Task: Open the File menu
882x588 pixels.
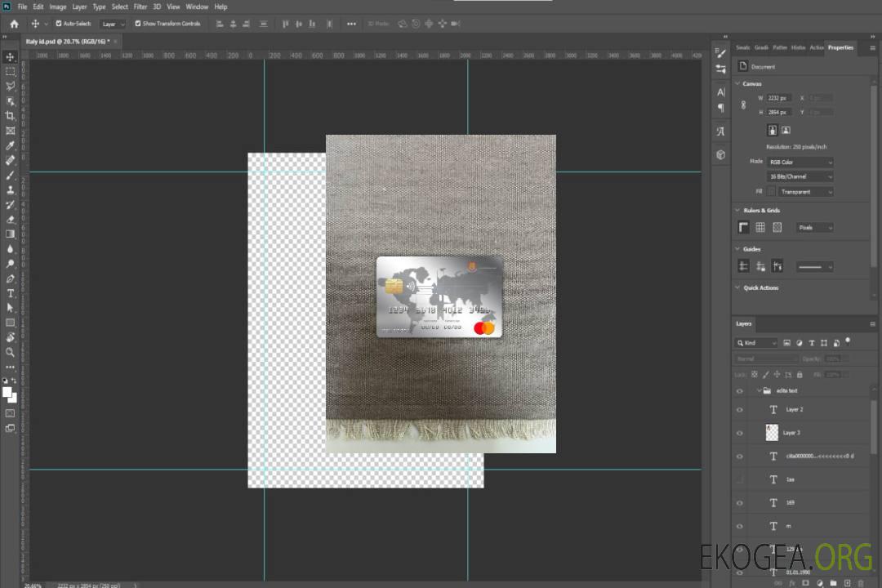Action: (x=23, y=7)
